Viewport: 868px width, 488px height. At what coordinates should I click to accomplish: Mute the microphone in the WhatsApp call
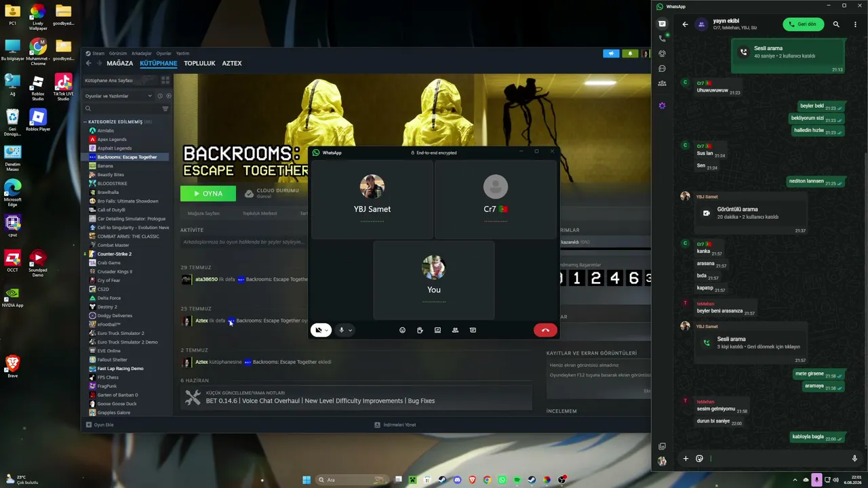342,330
